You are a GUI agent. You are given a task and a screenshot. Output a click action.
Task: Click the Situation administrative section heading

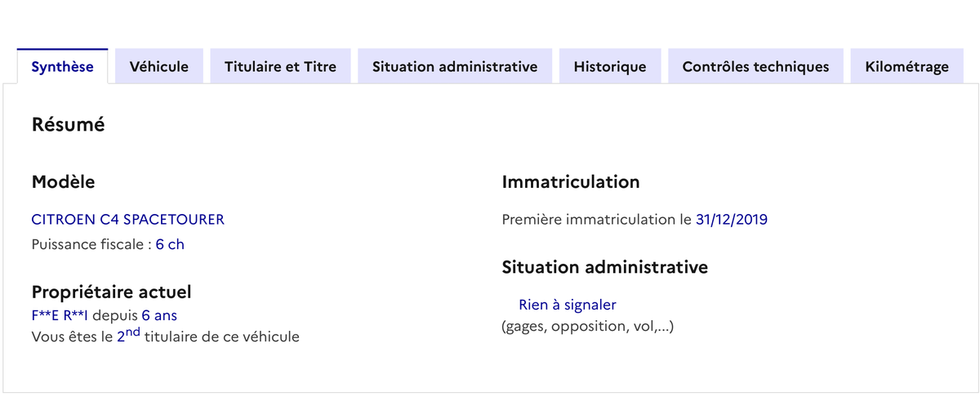(x=604, y=267)
